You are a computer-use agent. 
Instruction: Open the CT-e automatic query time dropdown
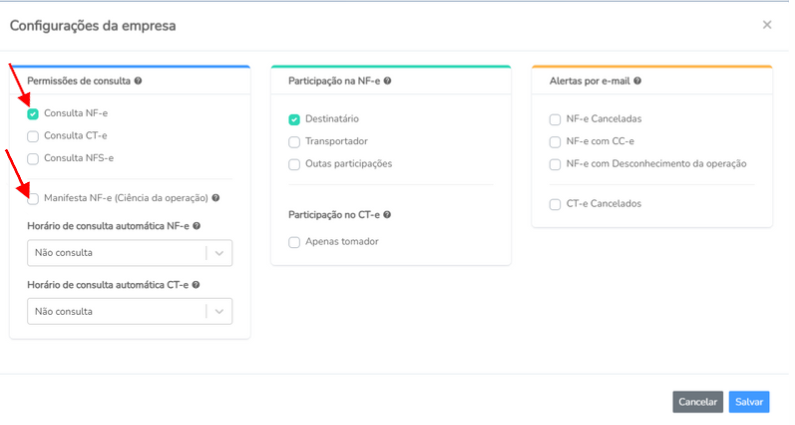[x=130, y=311]
